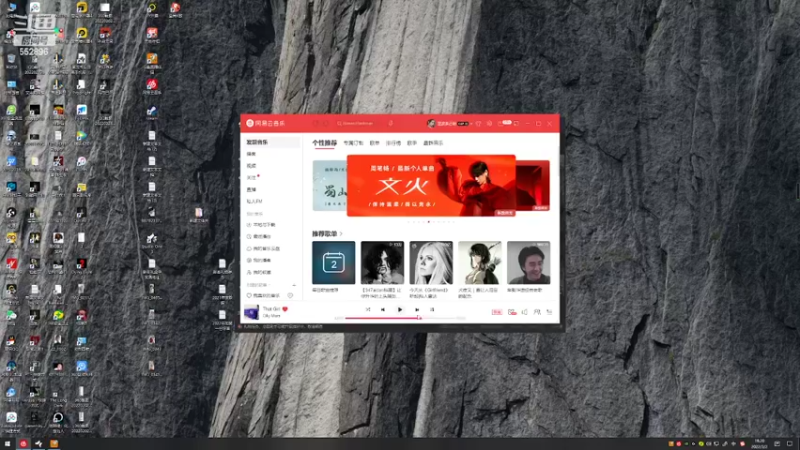Open the 推荐歌单 heading link
The height and width of the screenshot is (450, 800).
(327, 234)
